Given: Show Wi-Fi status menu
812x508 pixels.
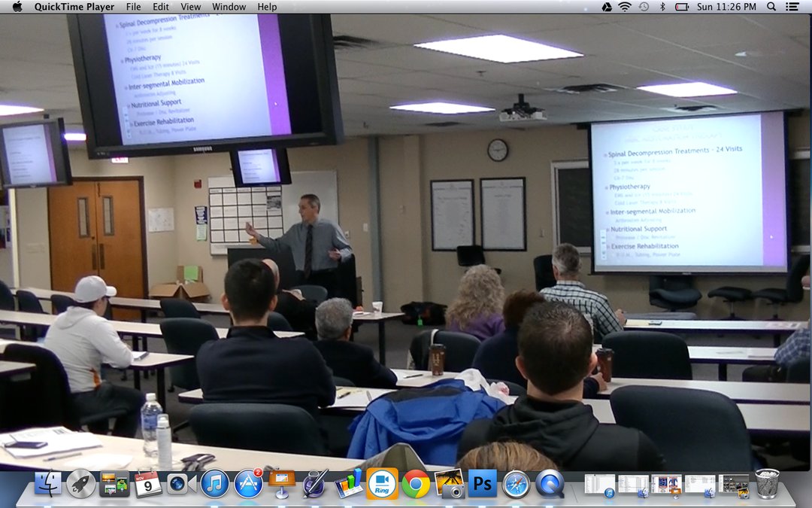Looking at the screenshot, I should point(625,7).
